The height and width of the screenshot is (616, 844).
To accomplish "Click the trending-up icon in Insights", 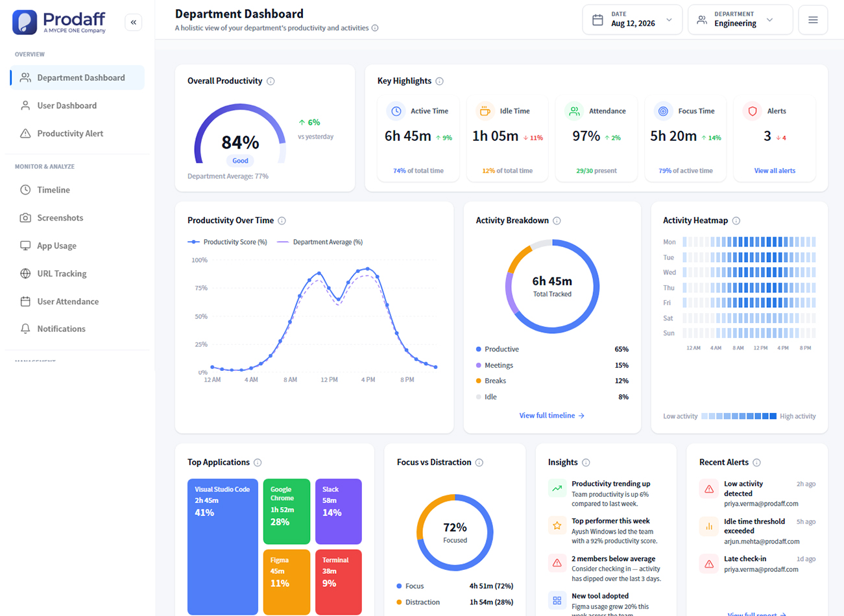I will 557,489.
